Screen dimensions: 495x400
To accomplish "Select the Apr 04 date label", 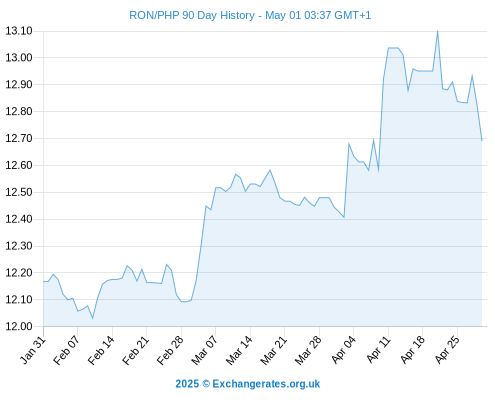I will pyautogui.click(x=344, y=350).
